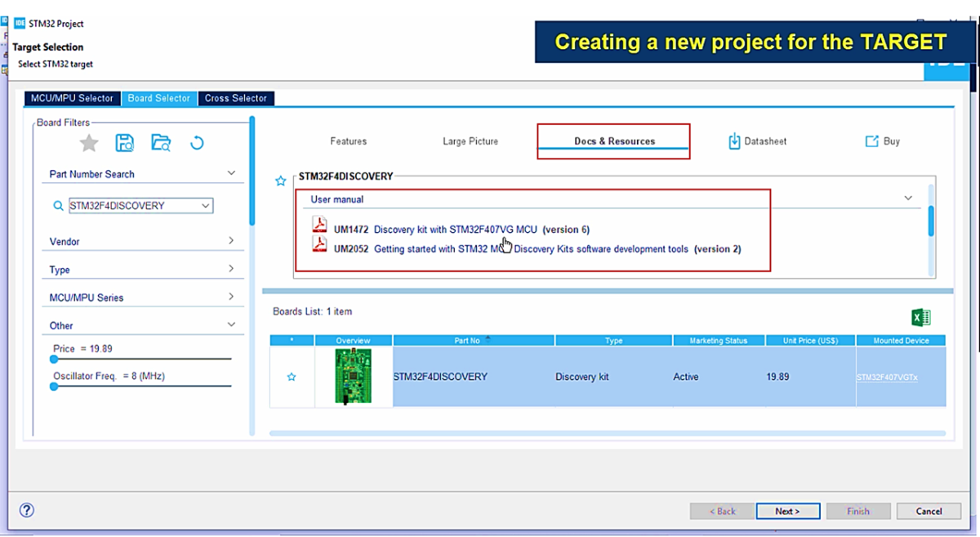Expand the MCU/MPU Series filter
Screen dimensions: 980x537
click(231, 297)
